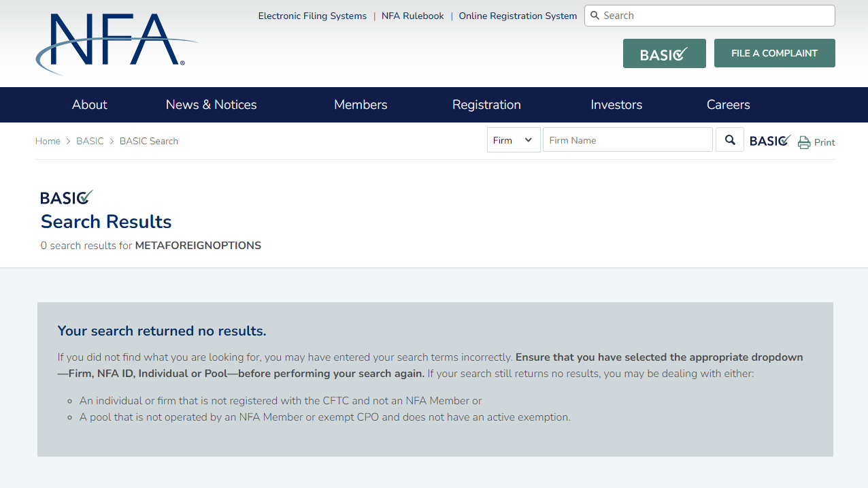Open the News & Notices menu
This screenshot has height=488, width=868.
point(212,105)
